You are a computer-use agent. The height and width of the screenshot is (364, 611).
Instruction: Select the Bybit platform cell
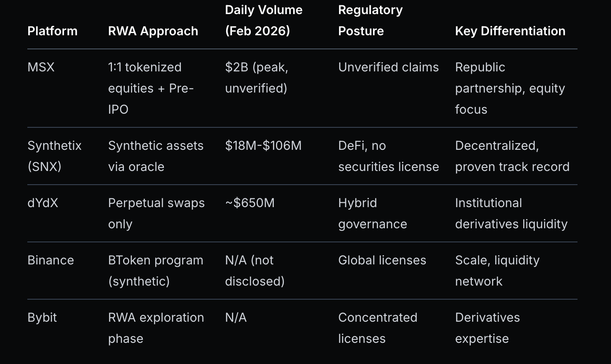pyautogui.click(x=42, y=317)
